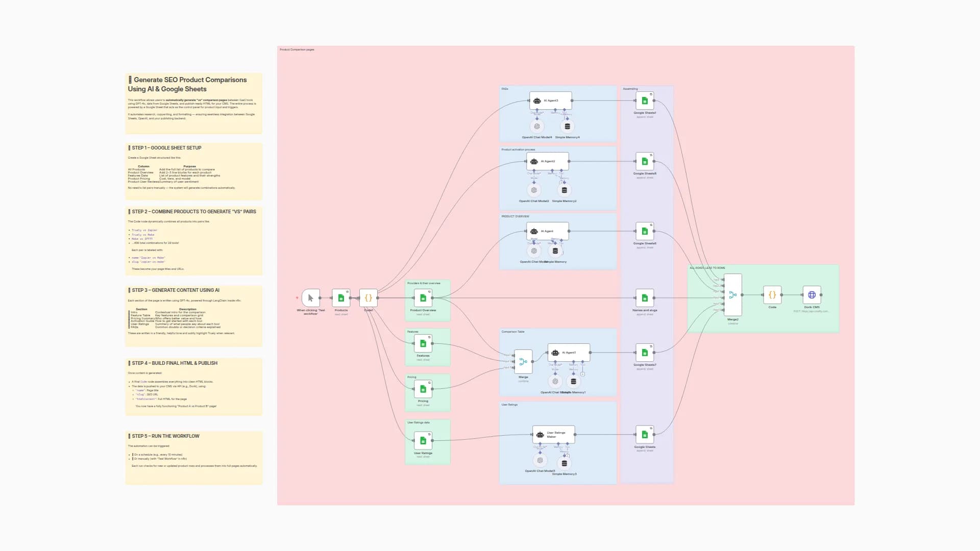
Task: Toggle the corner badge on Google Sheets1
Action: (x=651, y=95)
